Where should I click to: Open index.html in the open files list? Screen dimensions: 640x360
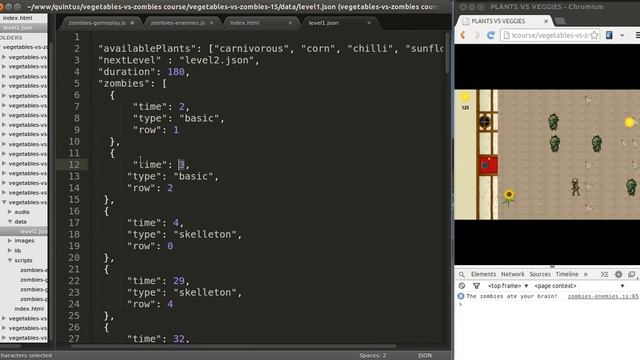point(18,18)
